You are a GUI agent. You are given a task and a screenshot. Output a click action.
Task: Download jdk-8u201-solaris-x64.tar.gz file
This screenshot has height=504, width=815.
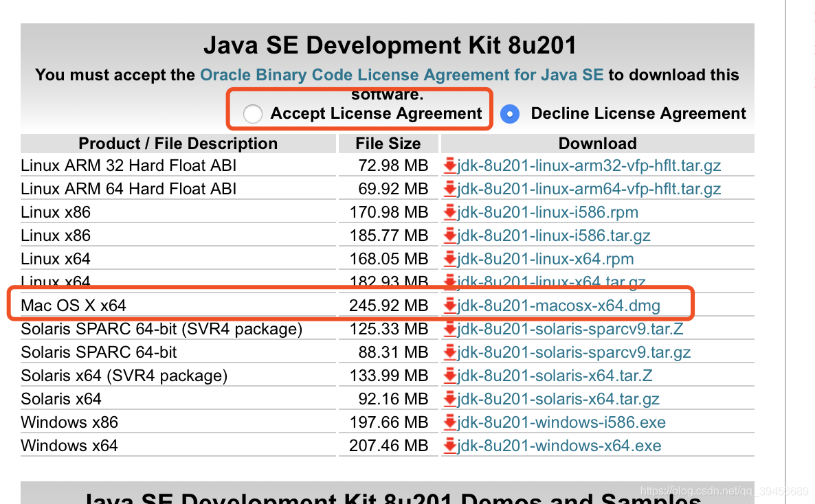pos(558,399)
